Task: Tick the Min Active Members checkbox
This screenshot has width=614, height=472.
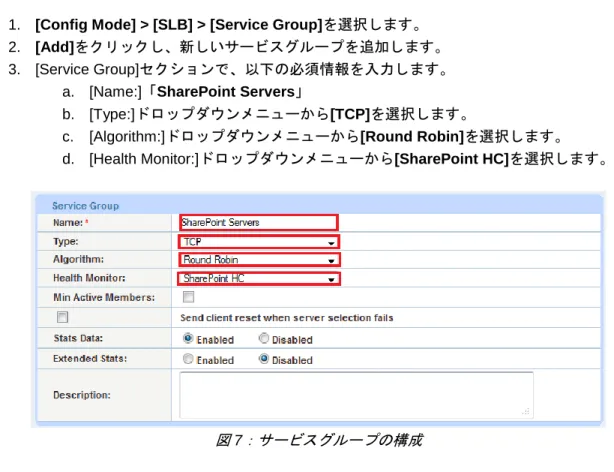Action: (188, 297)
